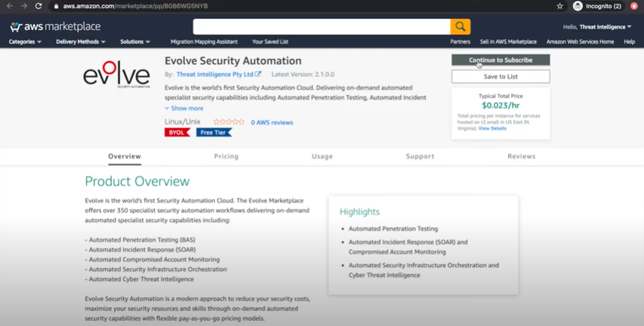Go back with browser back arrow
Image resolution: width=644 pixels, height=326 pixels.
pos(10,6)
